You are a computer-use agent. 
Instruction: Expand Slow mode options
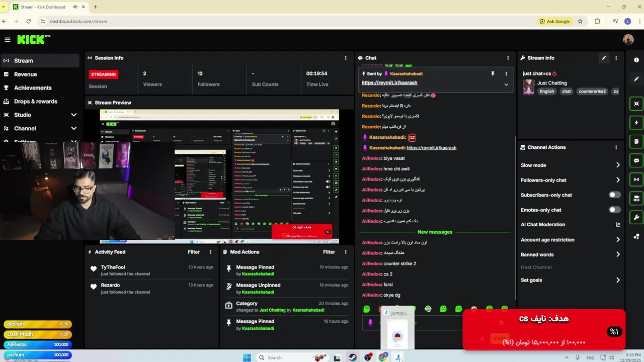[618, 165]
